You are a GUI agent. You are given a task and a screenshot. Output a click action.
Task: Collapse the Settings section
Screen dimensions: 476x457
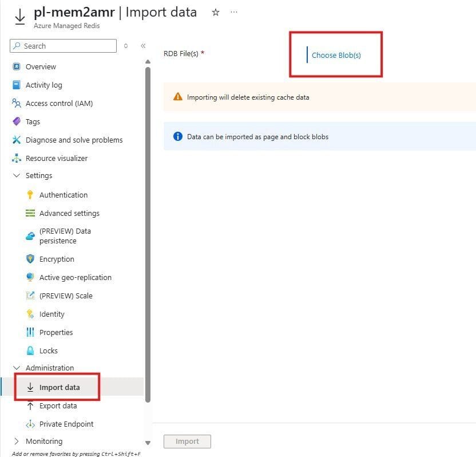(x=16, y=176)
